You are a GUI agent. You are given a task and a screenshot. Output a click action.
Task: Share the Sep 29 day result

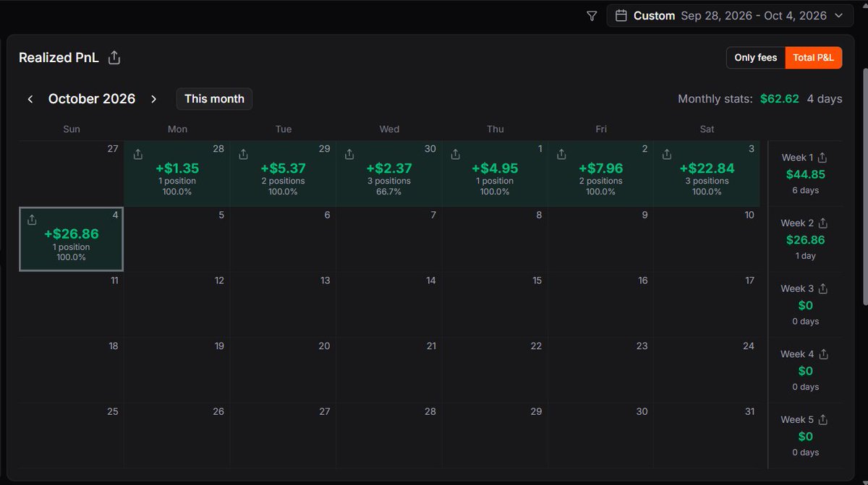(243, 154)
